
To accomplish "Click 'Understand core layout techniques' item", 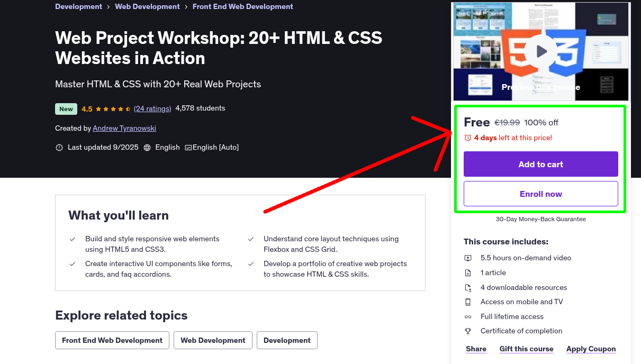I will tap(331, 244).
